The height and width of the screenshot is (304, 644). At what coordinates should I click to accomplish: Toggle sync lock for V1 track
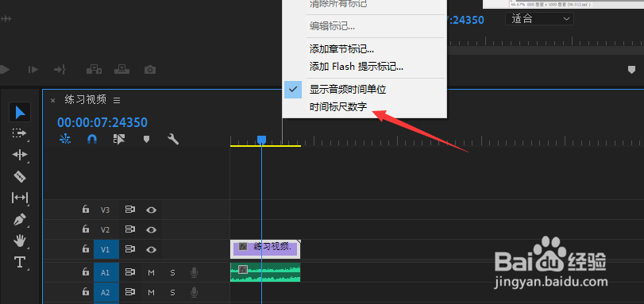[x=130, y=249]
